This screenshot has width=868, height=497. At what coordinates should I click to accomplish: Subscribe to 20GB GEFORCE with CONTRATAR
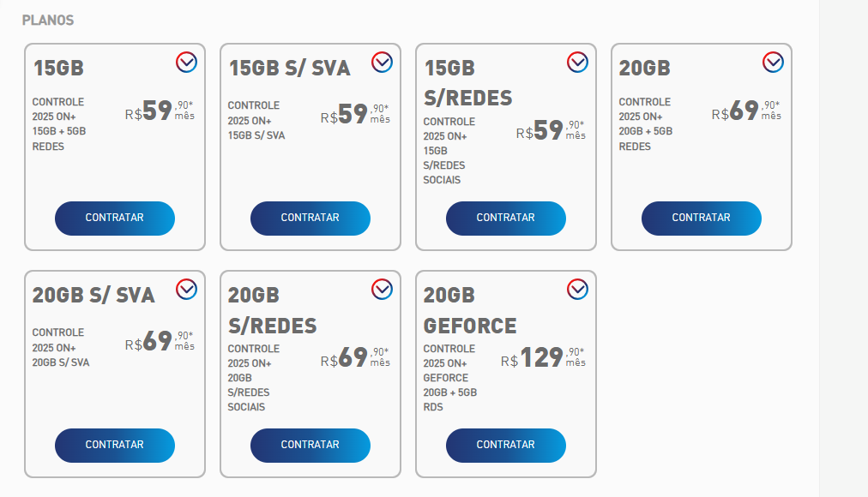tap(505, 445)
